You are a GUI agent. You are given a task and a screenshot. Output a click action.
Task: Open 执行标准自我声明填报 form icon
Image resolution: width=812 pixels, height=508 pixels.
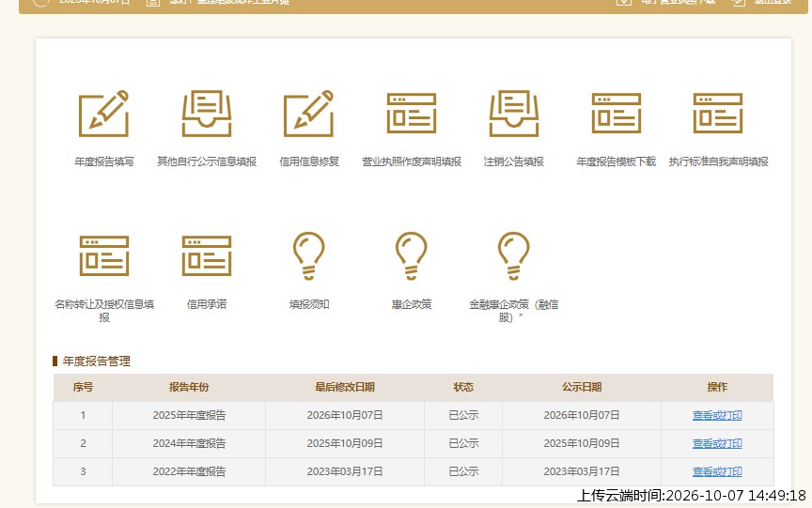718,114
